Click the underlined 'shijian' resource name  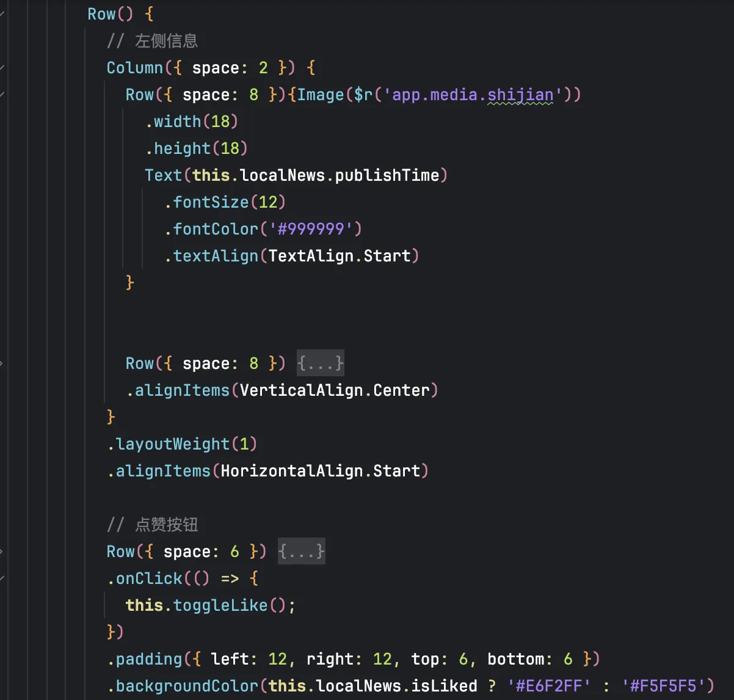[520, 95]
